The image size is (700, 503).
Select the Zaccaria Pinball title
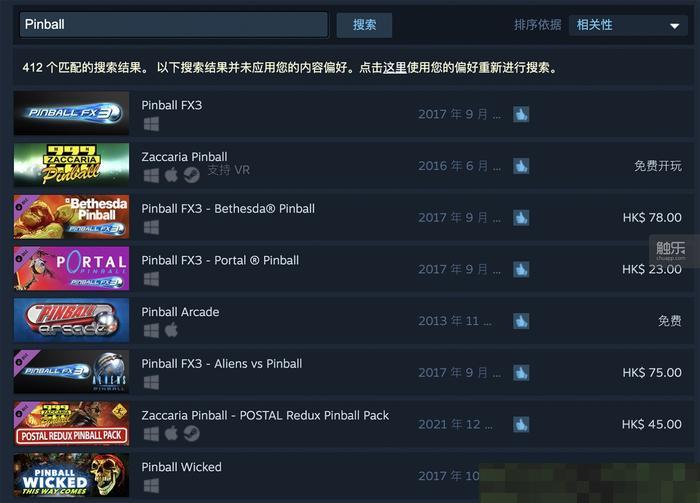tap(184, 157)
